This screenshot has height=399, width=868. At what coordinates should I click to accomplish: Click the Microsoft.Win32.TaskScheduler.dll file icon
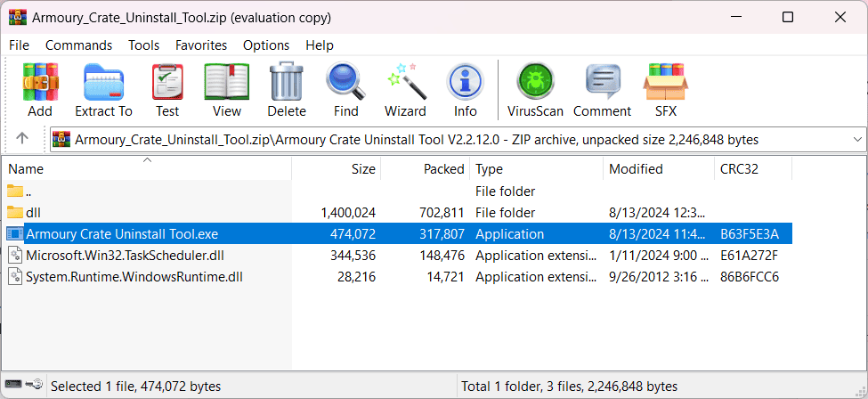point(15,256)
